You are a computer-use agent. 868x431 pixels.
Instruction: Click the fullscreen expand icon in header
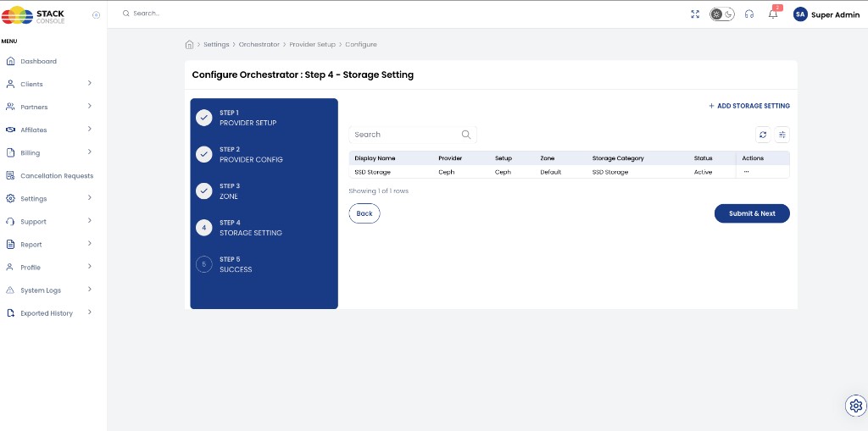695,14
